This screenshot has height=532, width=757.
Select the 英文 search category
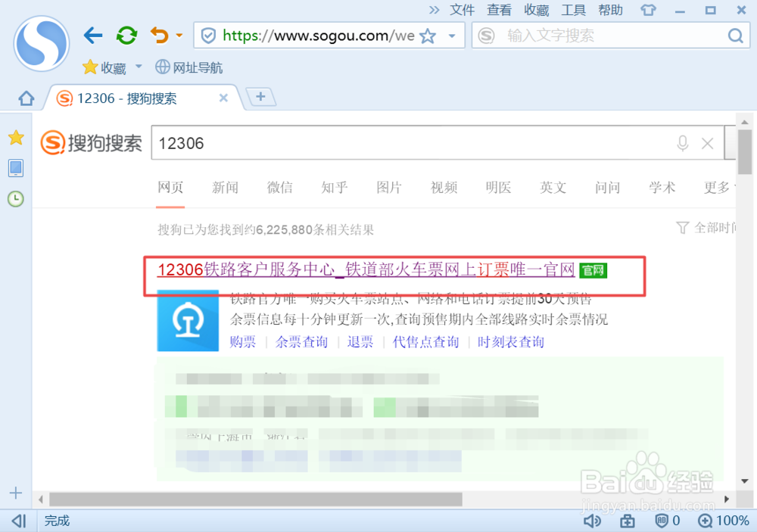[553, 188]
